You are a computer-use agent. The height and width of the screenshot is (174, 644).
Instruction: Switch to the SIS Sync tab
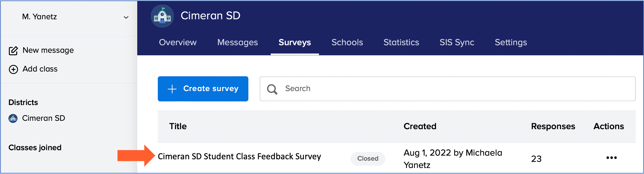point(457,42)
